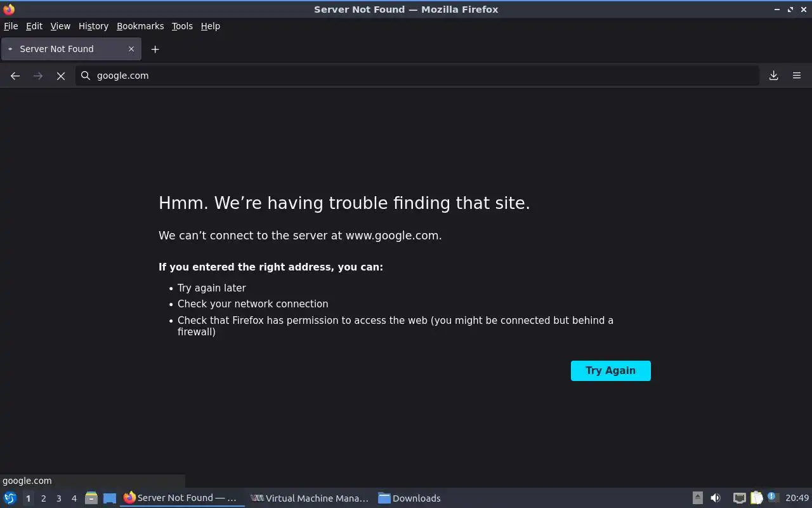Open the View menu

(60, 26)
